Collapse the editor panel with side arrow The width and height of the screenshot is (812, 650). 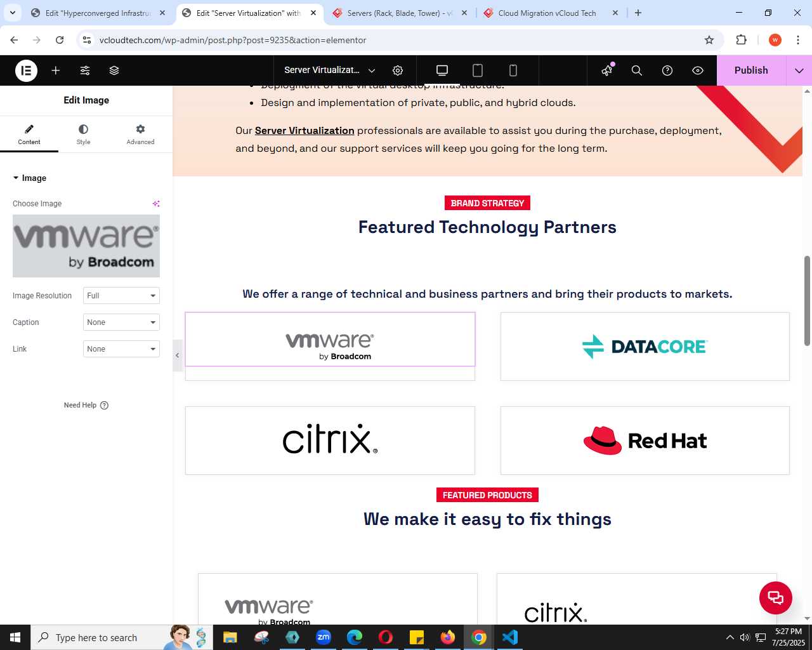pyautogui.click(x=178, y=355)
